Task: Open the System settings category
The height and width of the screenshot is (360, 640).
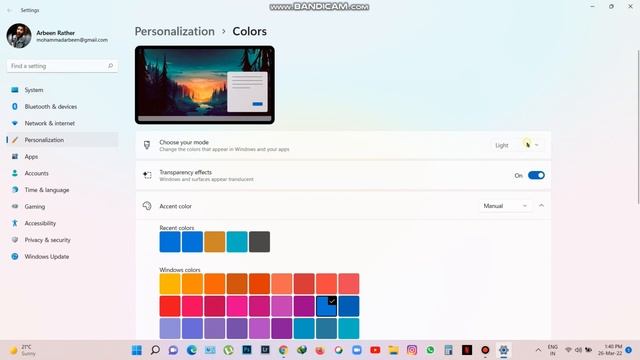Action: [x=62, y=90]
